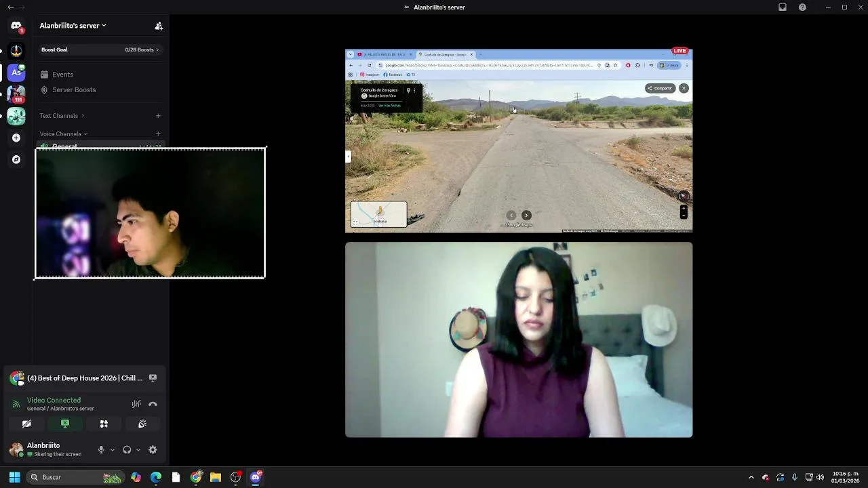This screenshot has width=868, height=488.
Task: Open Copilot from the taskbar
Action: (x=136, y=477)
